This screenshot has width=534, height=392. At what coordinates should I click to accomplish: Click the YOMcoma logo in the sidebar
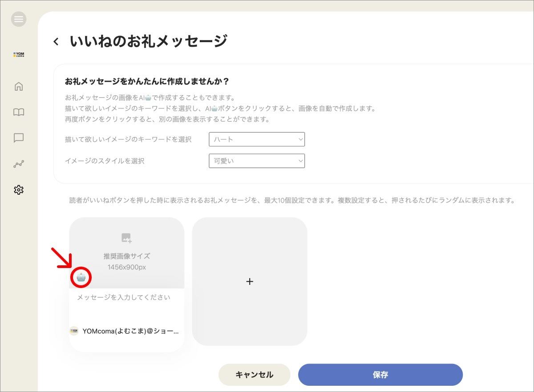point(19,55)
